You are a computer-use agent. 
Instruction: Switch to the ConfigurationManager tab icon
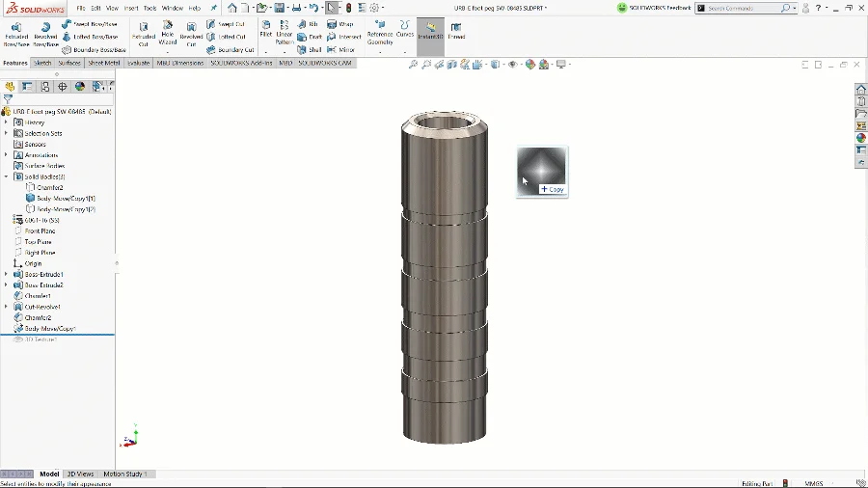(45, 87)
